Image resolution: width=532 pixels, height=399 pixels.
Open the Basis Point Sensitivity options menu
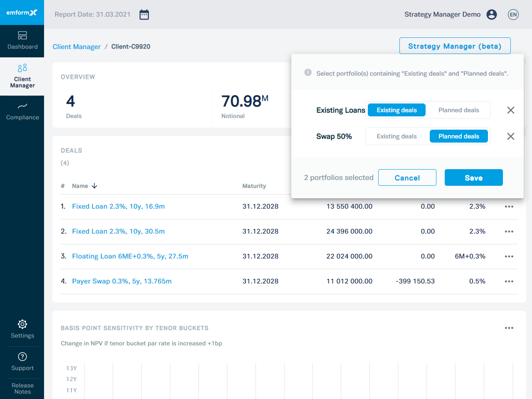(x=509, y=328)
